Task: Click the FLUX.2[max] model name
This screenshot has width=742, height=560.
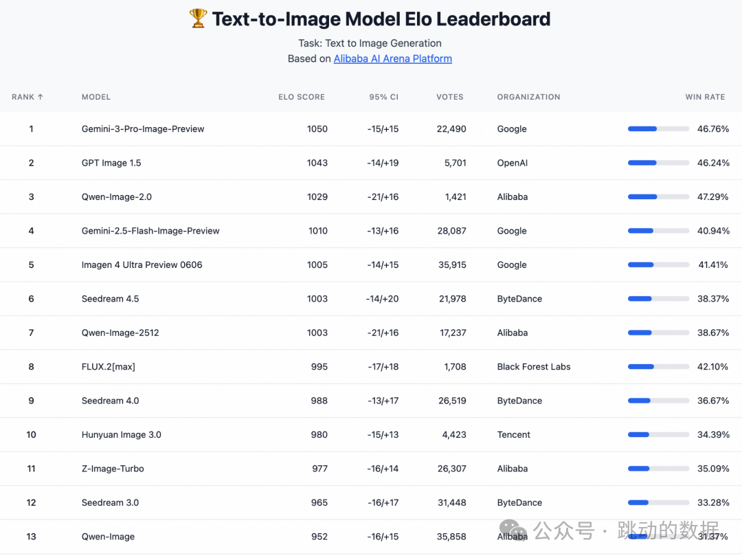Action: tap(109, 366)
